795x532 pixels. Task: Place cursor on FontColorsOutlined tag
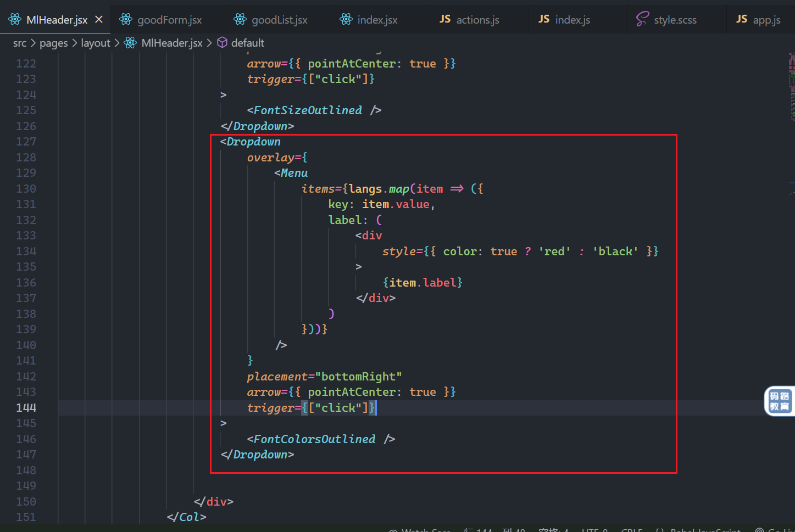coord(321,439)
